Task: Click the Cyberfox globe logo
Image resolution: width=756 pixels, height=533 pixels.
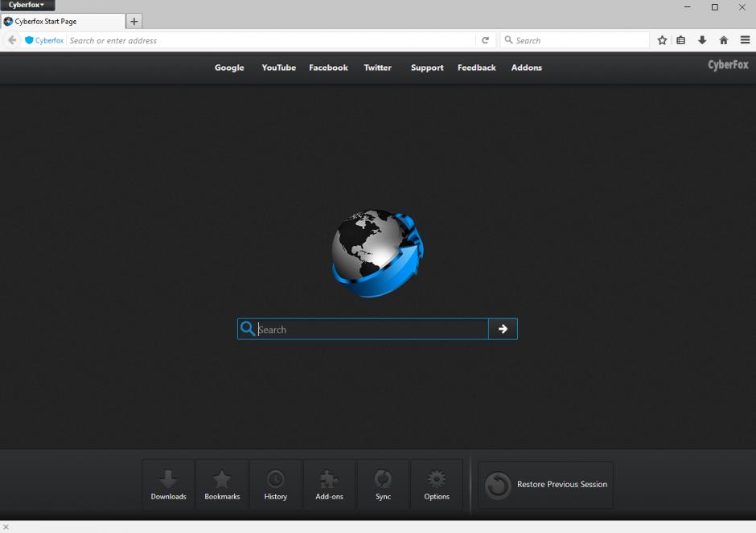Action: point(377,253)
